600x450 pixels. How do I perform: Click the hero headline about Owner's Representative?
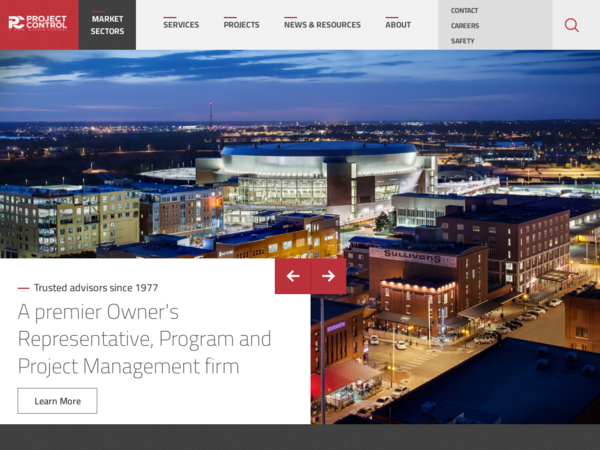click(145, 339)
